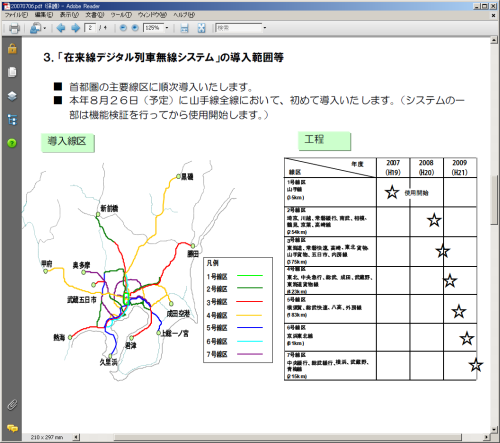Click the zoom in button
The width and height of the screenshot is (500, 443).
pyautogui.click(x=135, y=28)
